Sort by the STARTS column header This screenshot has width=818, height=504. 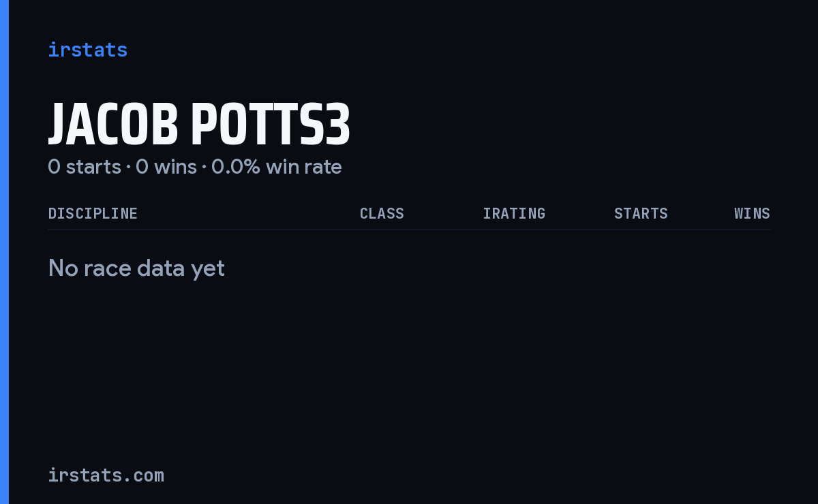641,213
